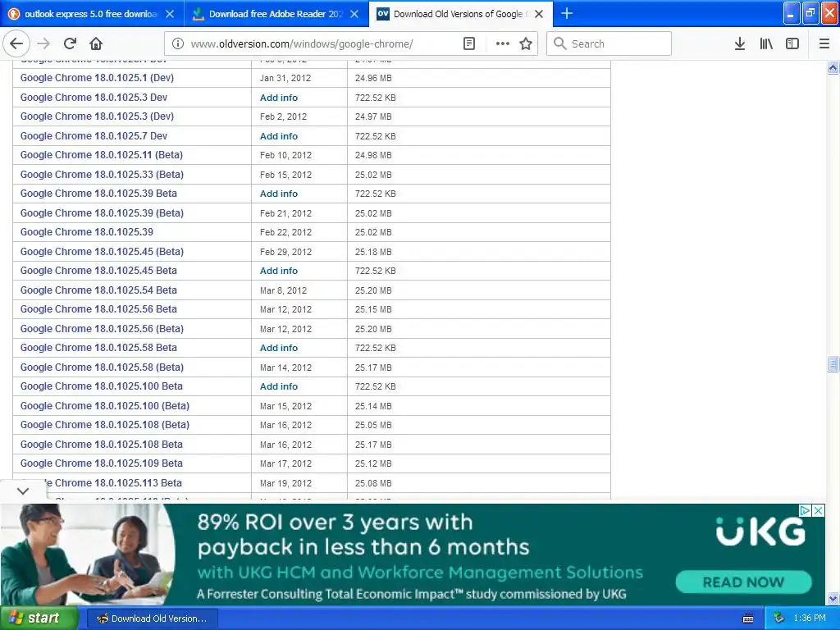Click the scrollbar down arrow

[833, 598]
